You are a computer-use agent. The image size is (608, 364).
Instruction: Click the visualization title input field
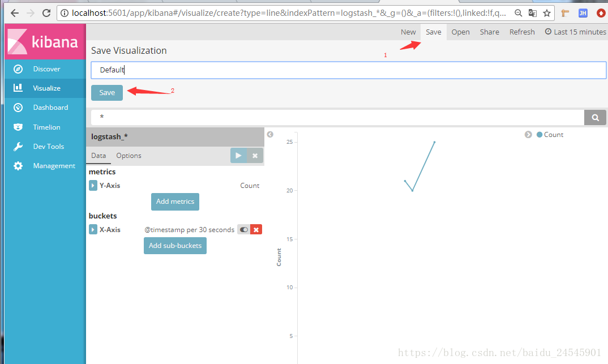tap(349, 70)
